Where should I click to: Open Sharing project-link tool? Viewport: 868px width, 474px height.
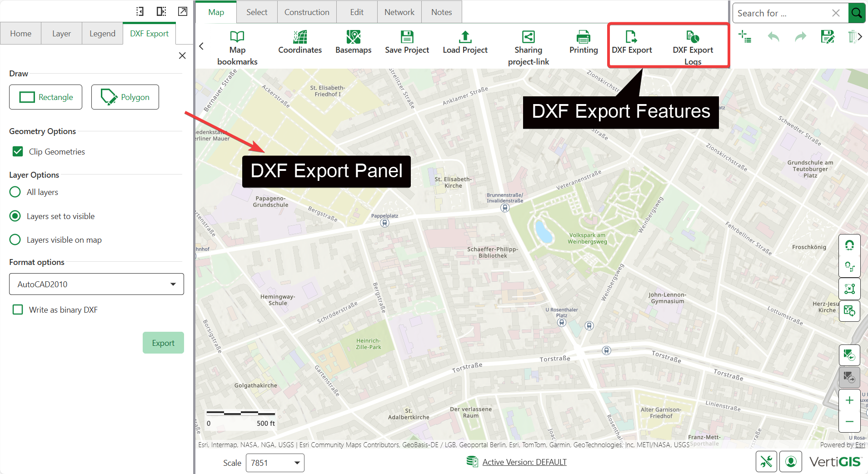[x=528, y=48]
